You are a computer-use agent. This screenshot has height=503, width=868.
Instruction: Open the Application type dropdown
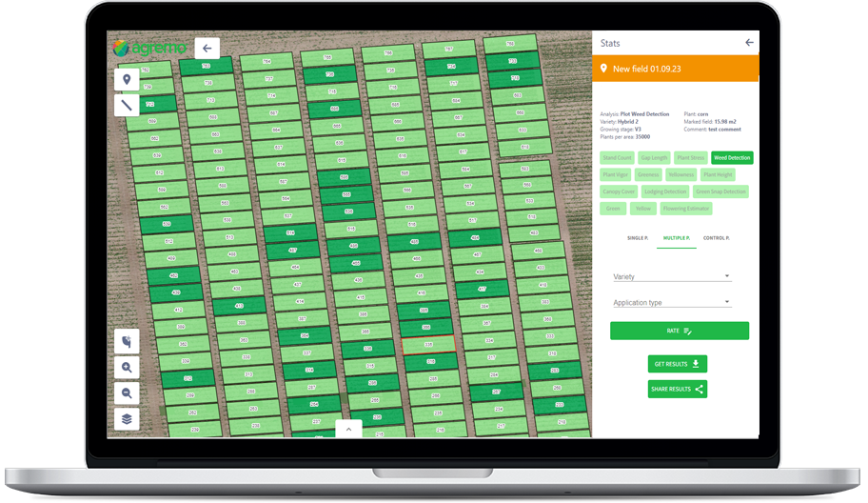[x=672, y=302]
